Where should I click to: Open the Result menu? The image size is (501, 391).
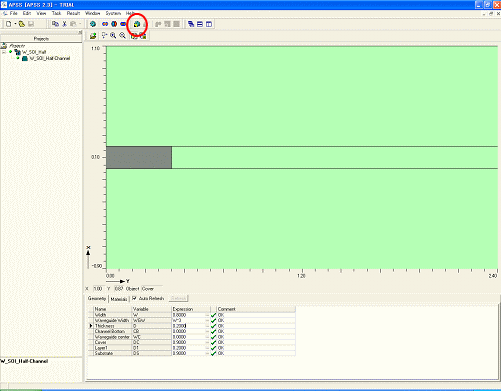(x=73, y=13)
